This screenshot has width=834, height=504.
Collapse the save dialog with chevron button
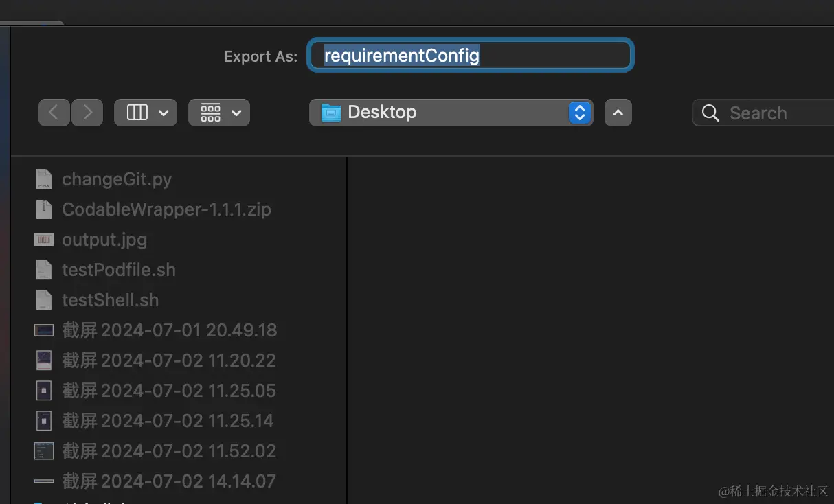618,113
